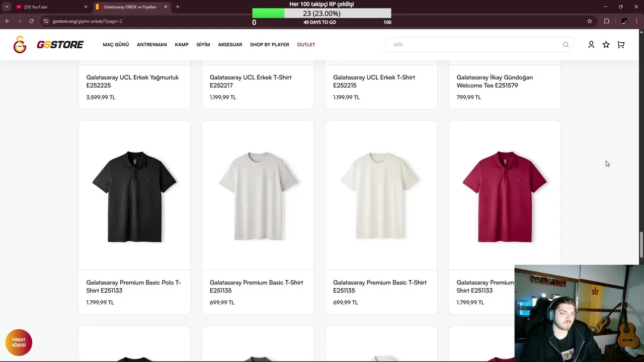644x362 pixels.
Task: Click the 3.599,99 TL price
Action: click(101, 98)
